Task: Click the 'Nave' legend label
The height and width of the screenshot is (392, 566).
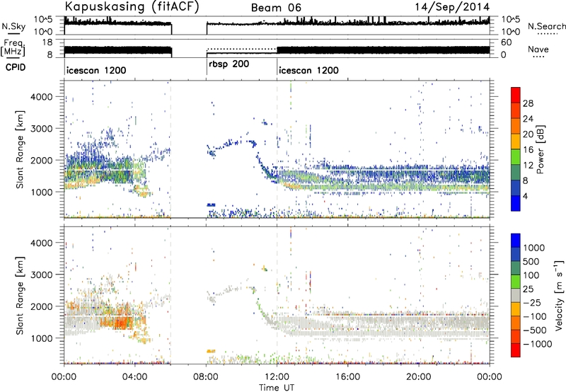Action: pyautogui.click(x=538, y=49)
